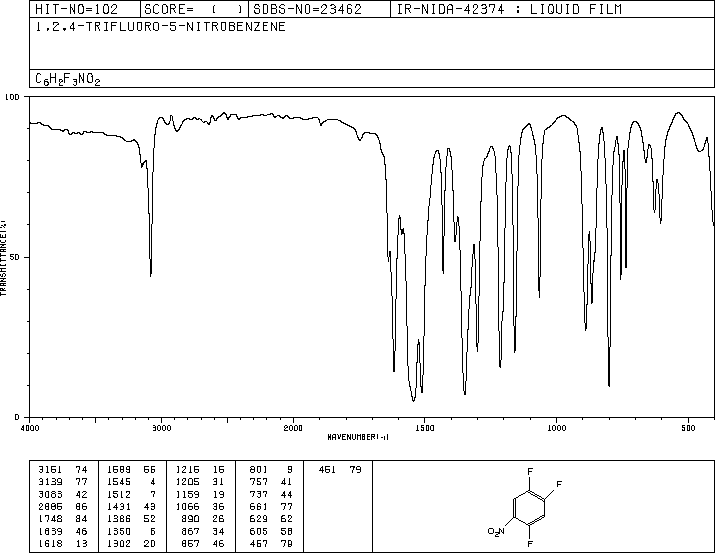Click the TRANSMITTANCE(%) y-axis label
The width and height of the screenshot is (715, 553).
pyautogui.click(x=3, y=258)
